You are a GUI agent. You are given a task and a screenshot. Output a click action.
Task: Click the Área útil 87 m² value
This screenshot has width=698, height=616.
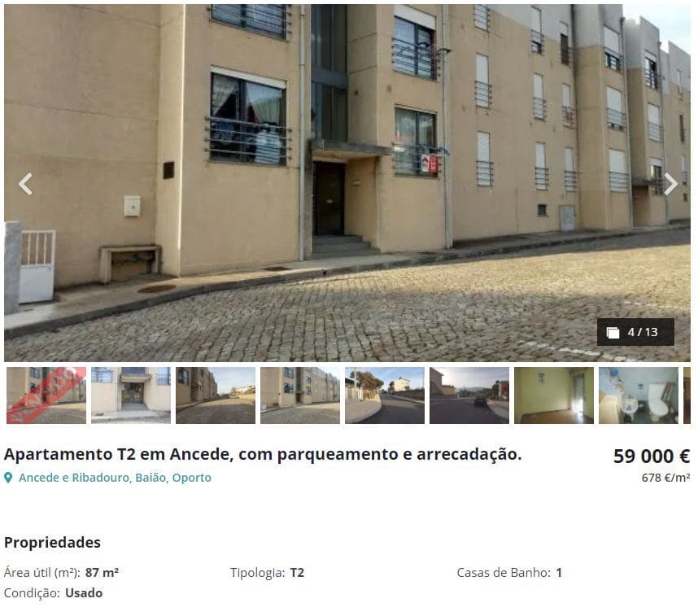[x=102, y=572]
